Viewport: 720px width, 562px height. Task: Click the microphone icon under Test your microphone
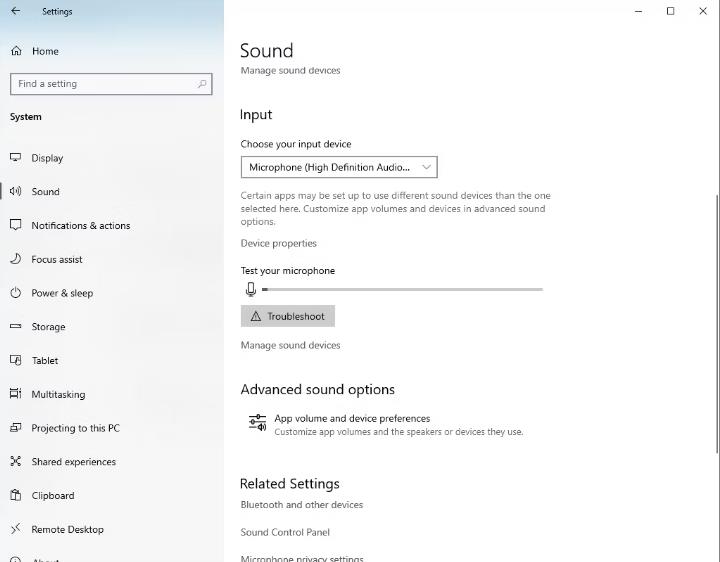251,289
